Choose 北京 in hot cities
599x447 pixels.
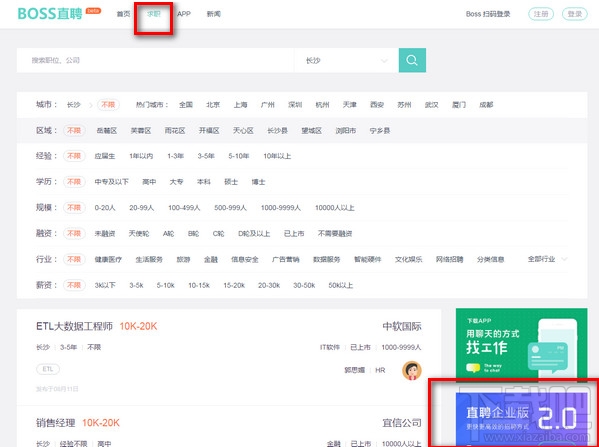[213, 105]
